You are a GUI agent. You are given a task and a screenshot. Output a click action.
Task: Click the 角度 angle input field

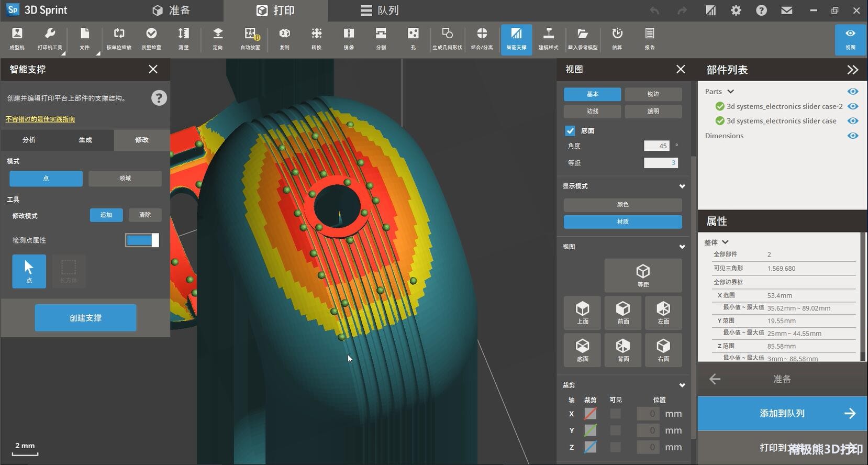(656, 146)
